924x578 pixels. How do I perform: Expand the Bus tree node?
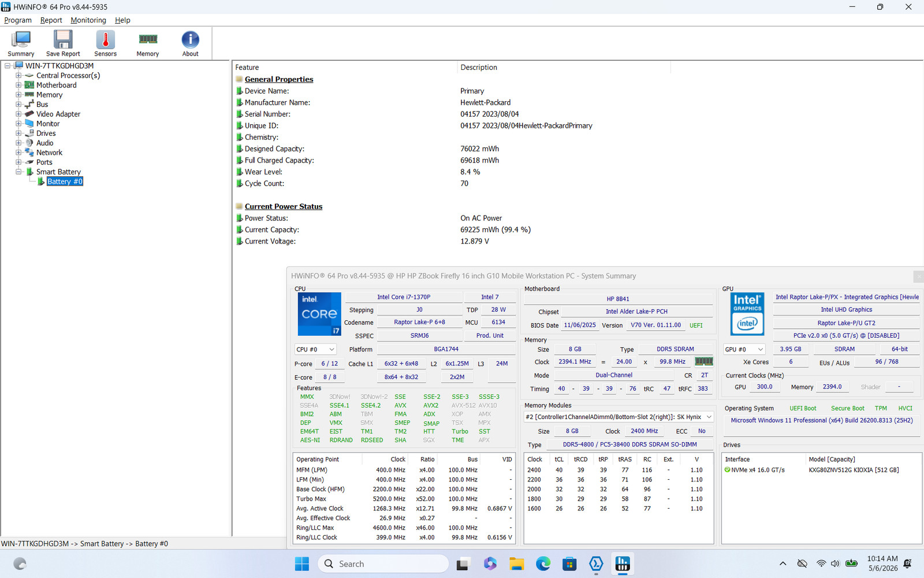(18, 105)
